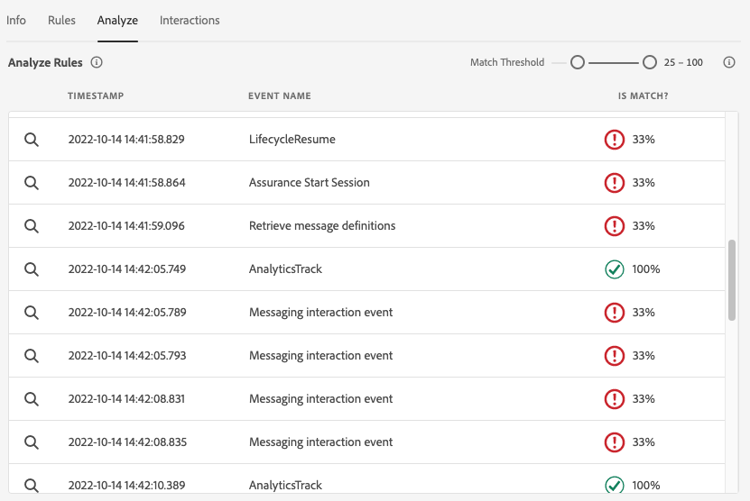This screenshot has width=750, height=501.
Task: Open the Rules tab
Action: (x=62, y=20)
